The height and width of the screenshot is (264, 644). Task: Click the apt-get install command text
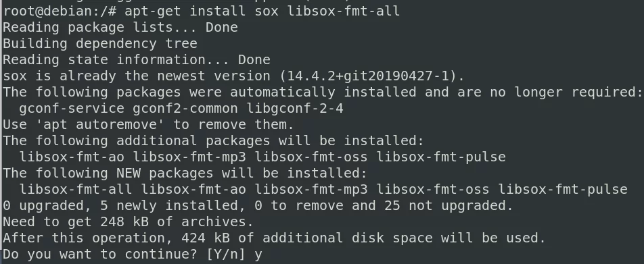tap(262, 11)
